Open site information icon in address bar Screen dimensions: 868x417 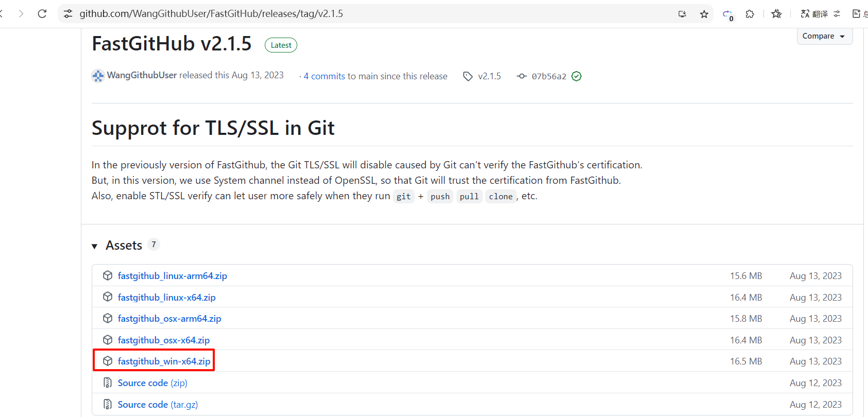click(x=68, y=14)
